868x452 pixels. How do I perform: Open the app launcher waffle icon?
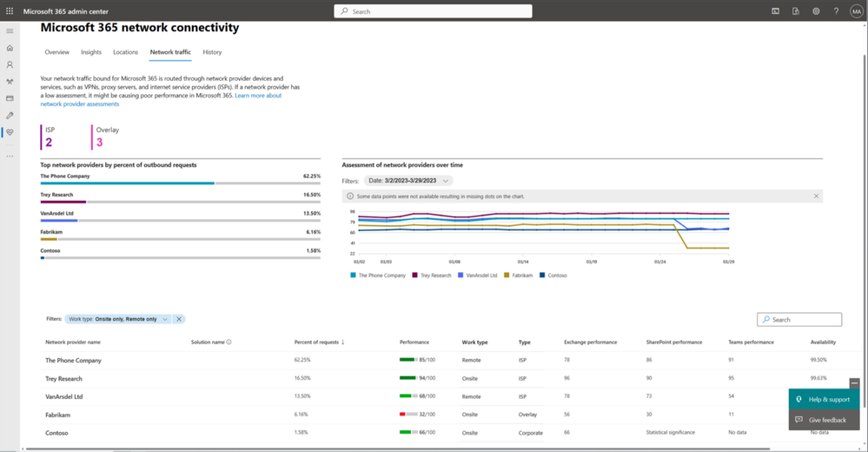tap(10, 11)
